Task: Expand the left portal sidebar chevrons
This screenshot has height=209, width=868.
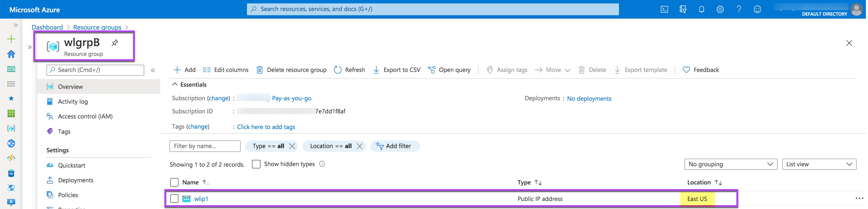Action: 15,25
